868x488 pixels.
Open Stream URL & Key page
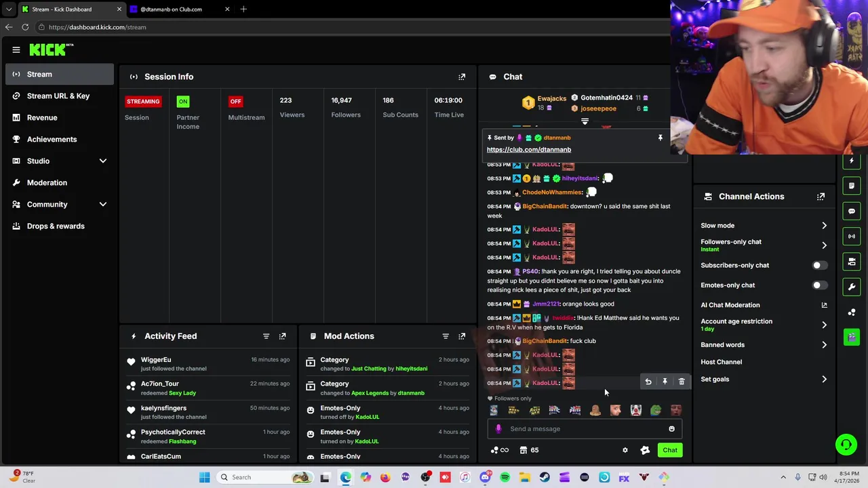point(60,96)
